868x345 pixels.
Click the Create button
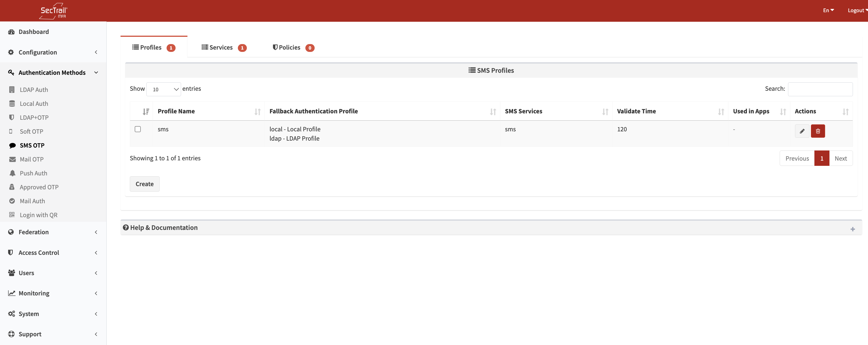point(144,184)
